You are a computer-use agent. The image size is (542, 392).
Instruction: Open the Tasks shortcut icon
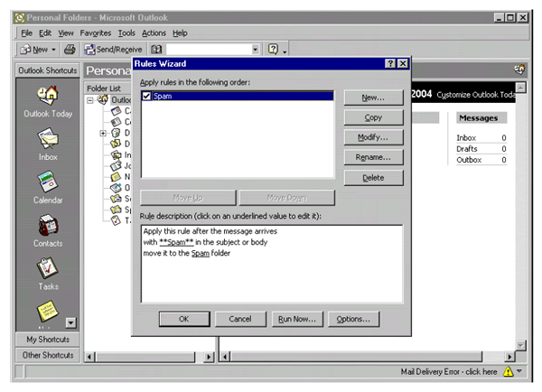tap(48, 268)
